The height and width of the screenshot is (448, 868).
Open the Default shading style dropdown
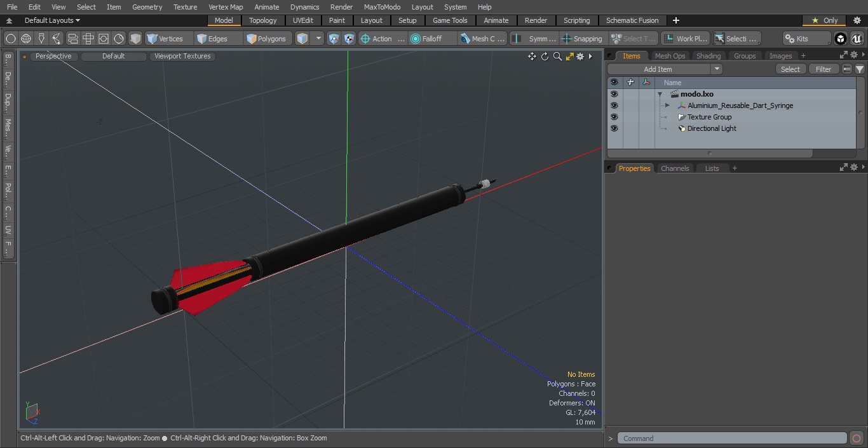point(113,56)
